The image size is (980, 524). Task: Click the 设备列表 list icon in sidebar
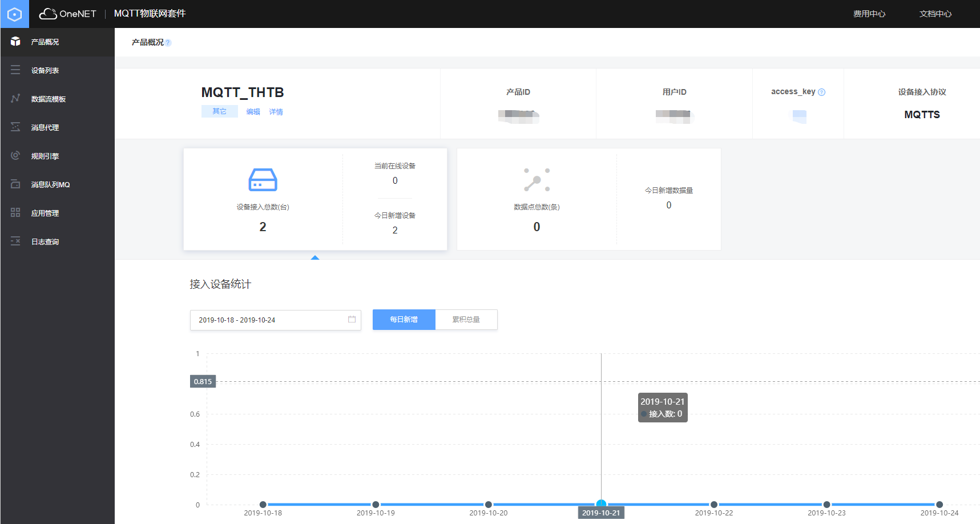pos(15,70)
